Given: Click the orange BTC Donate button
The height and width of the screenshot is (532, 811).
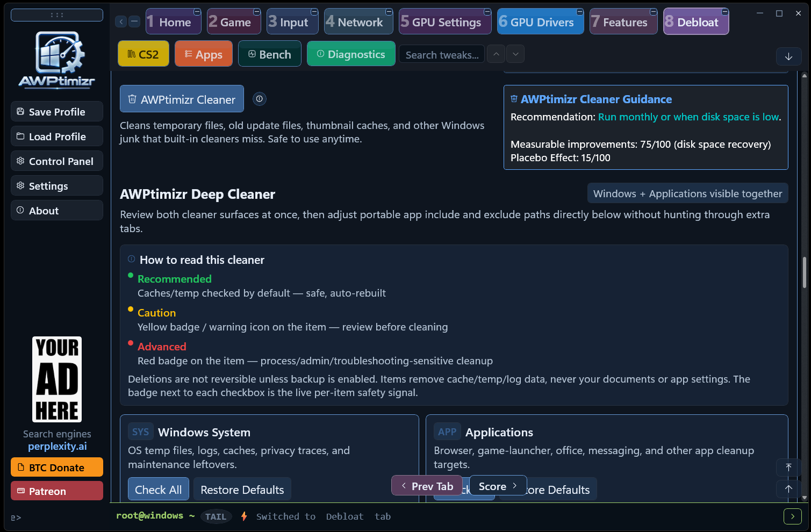Looking at the screenshot, I should point(57,467).
